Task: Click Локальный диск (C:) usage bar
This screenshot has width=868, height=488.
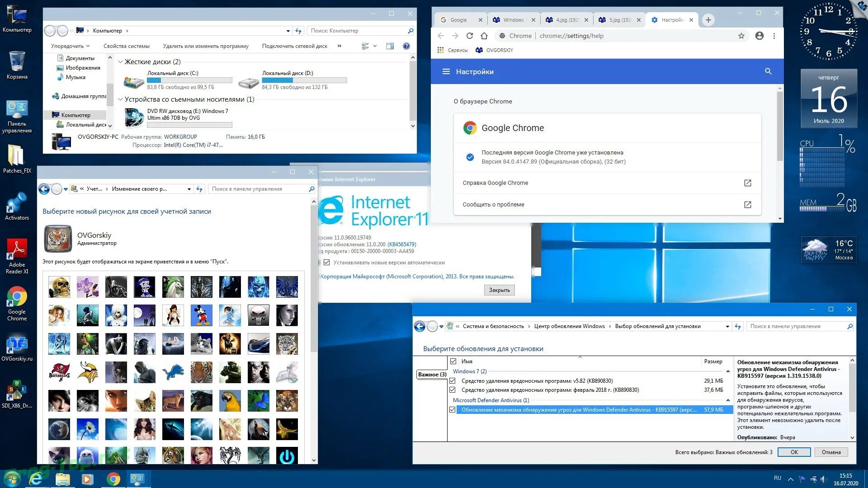Action: pyautogui.click(x=189, y=80)
